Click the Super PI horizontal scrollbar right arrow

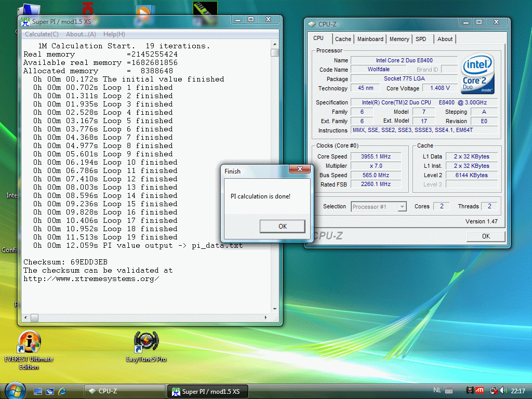pos(266,318)
